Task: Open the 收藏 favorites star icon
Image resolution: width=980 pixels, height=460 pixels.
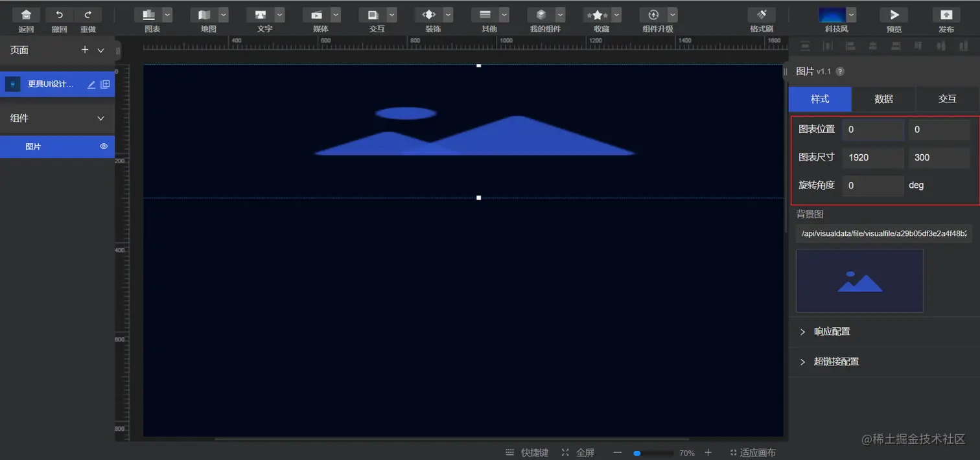Action: point(597,15)
